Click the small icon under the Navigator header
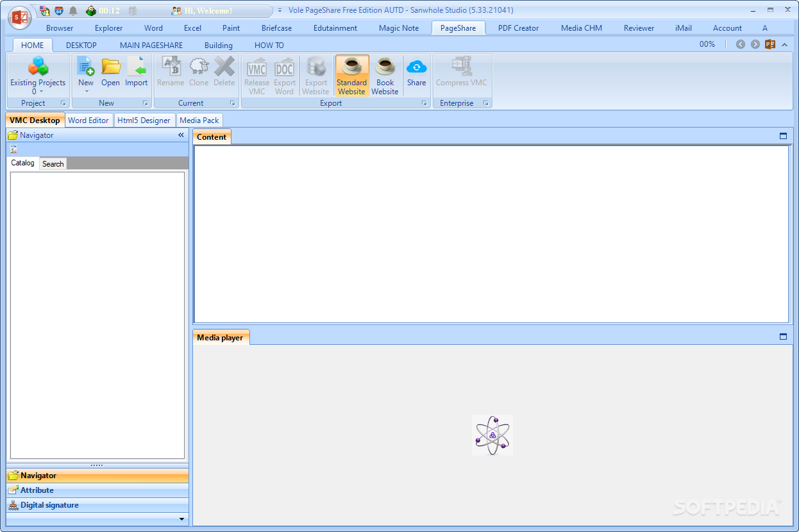799x532 pixels. pos(13,149)
